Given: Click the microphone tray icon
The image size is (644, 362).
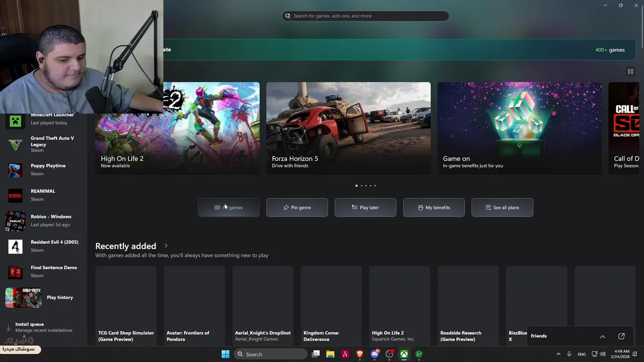Looking at the screenshot, I should pyautogui.click(x=569, y=354).
